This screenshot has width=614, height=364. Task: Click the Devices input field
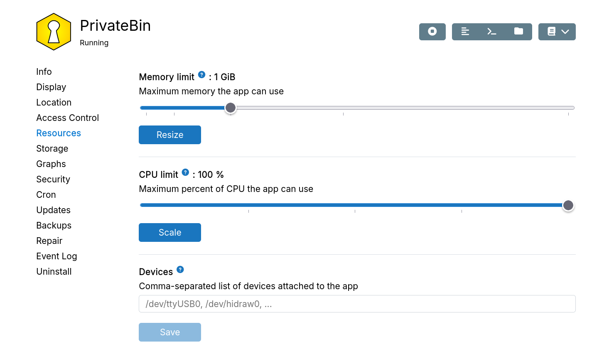(x=357, y=304)
